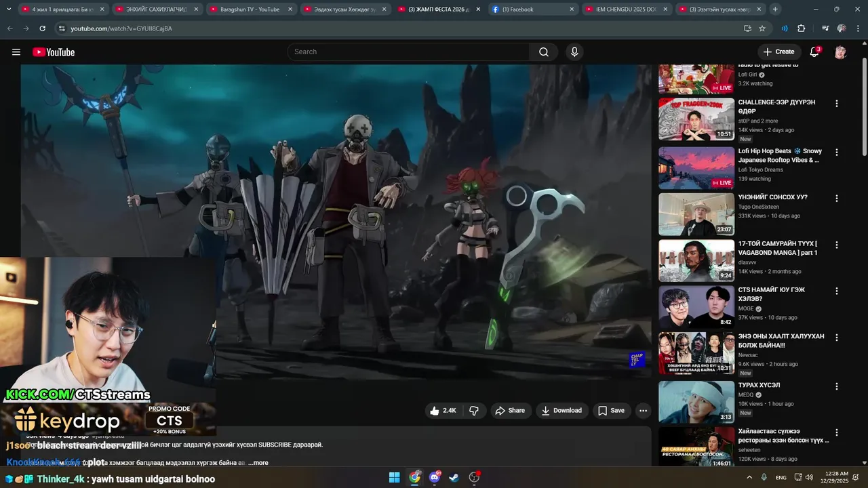868x488 pixels.
Task: Bookmark this page with star icon
Action: (762, 28)
